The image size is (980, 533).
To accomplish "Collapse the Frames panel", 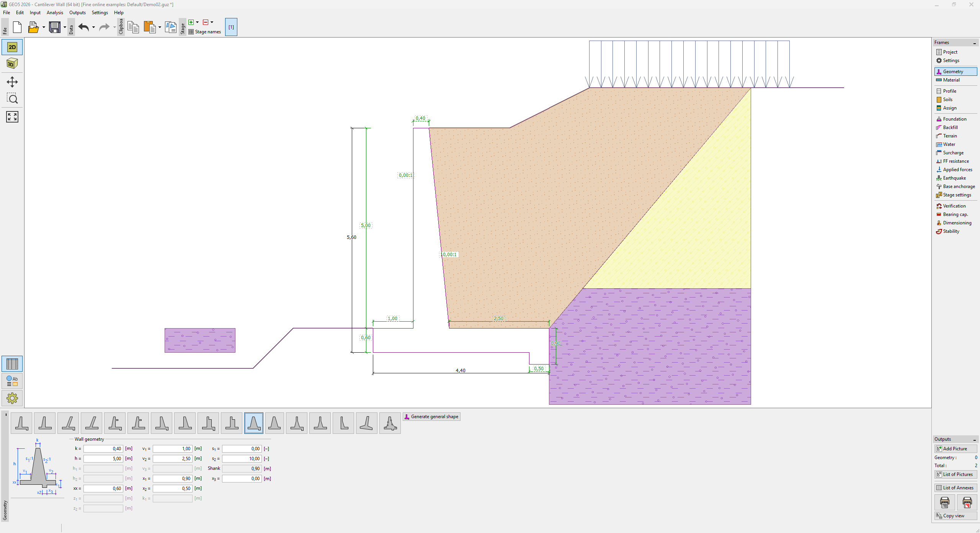I will click(974, 43).
